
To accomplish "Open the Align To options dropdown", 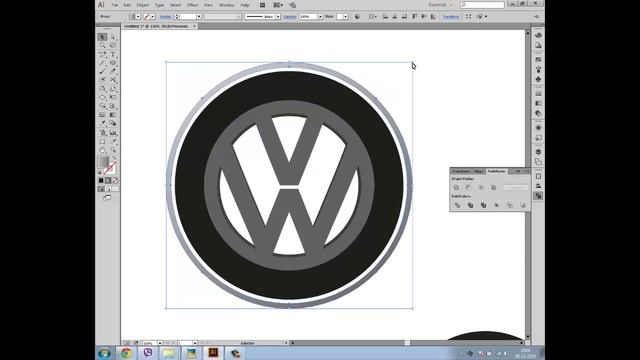I will pyautogui.click(x=373, y=16).
